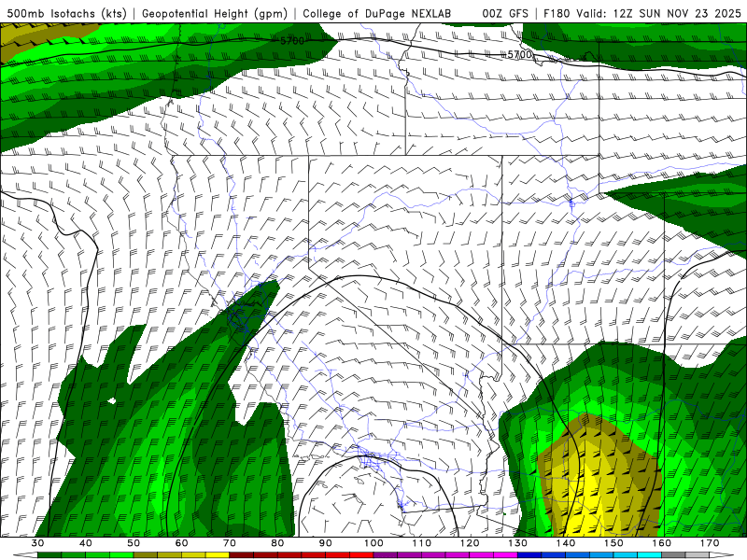Click the 160 knot color scale label
The height and width of the screenshot is (560, 747).
[662, 543]
